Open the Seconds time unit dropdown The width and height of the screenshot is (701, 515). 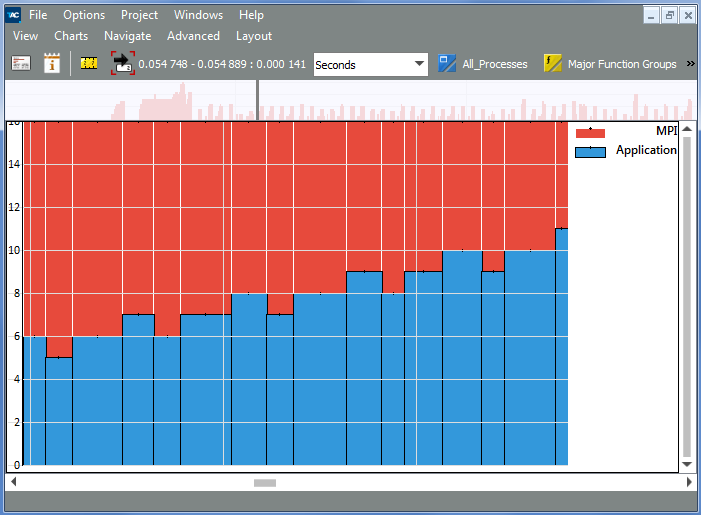371,65
